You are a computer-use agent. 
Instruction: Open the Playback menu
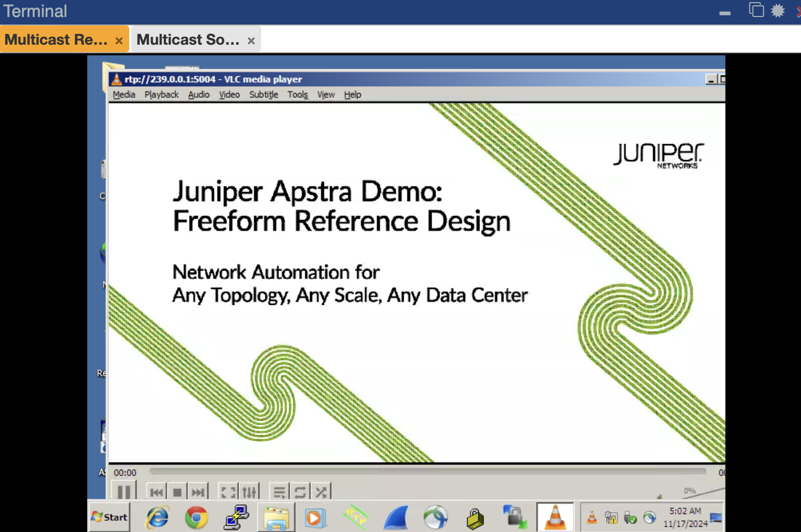161,94
